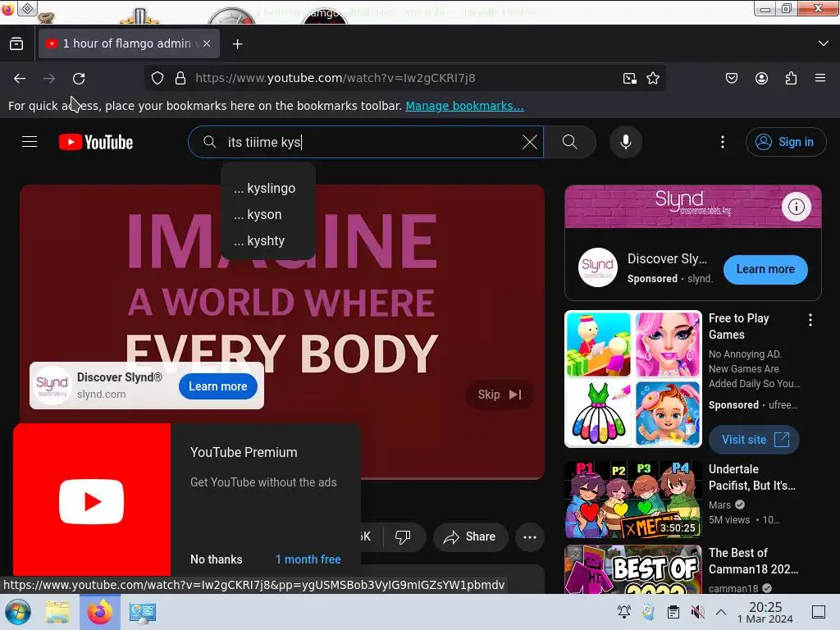Click Learn more in sidebar Slynd ad

[x=765, y=269]
